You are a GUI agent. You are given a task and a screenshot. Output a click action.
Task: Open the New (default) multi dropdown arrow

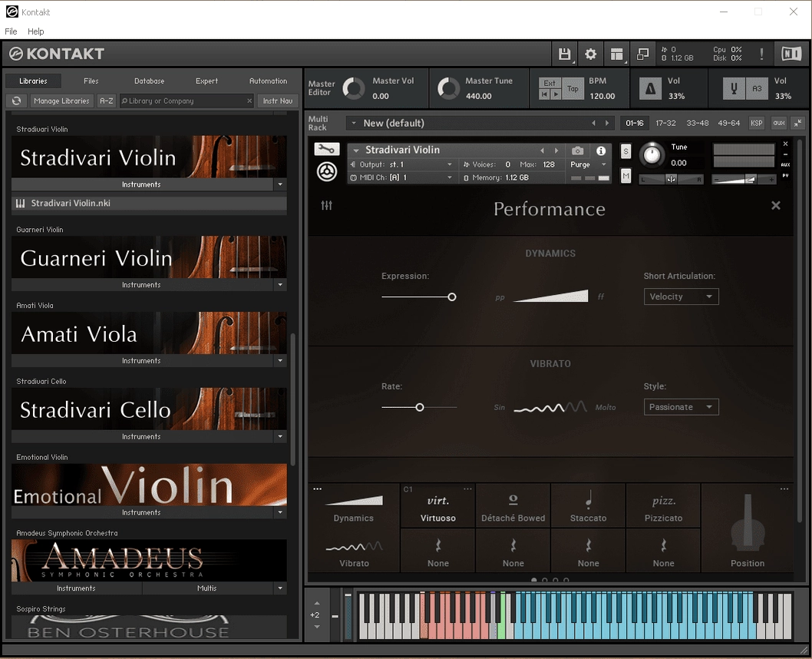coord(354,124)
